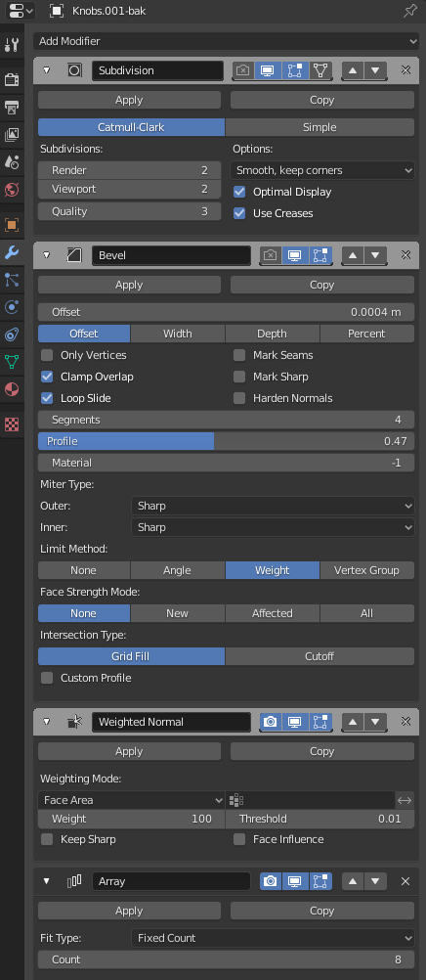Move the Weighted Normal modifier down
The width and height of the screenshot is (426, 980).
pos(375,721)
